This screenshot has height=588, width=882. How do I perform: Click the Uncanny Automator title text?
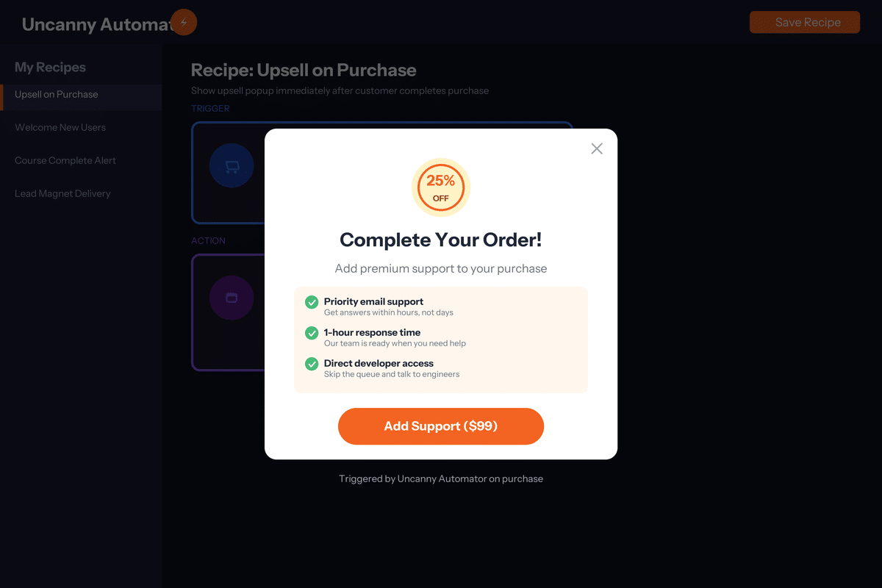(98, 24)
